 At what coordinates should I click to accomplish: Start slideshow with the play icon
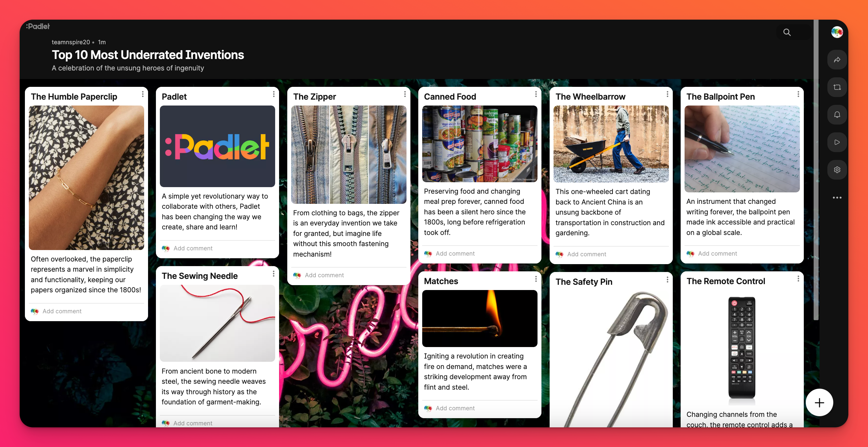pos(837,142)
